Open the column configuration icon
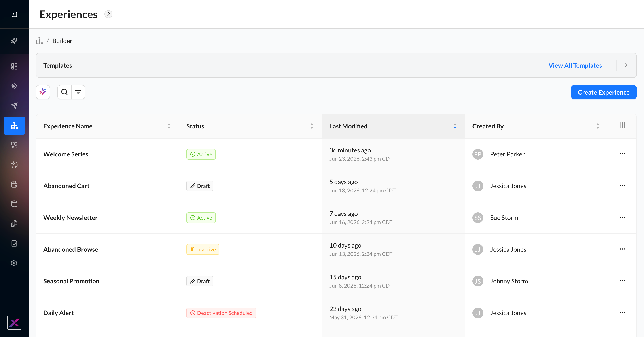644x337 pixels. click(x=622, y=125)
